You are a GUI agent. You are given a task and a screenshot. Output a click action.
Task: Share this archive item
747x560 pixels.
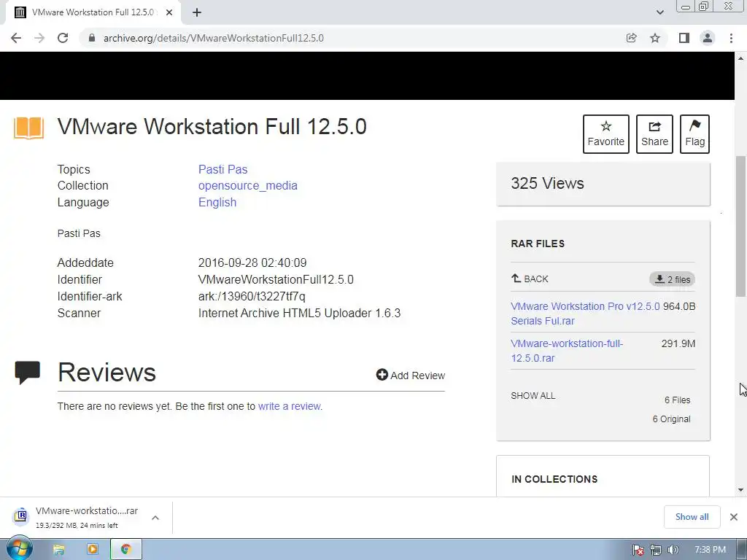click(x=654, y=134)
